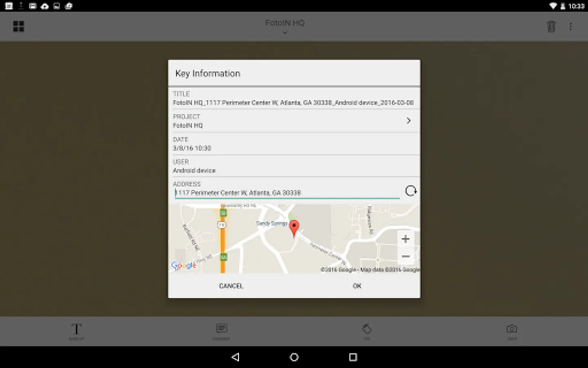Image resolution: width=588 pixels, height=368 pixels.
Task: Open the three-dot overflow menu
Action: coord(570,27)
